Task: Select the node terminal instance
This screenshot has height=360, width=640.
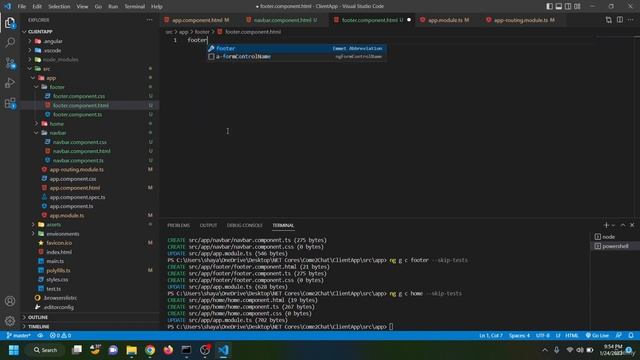Action: [x=615, y=237]
